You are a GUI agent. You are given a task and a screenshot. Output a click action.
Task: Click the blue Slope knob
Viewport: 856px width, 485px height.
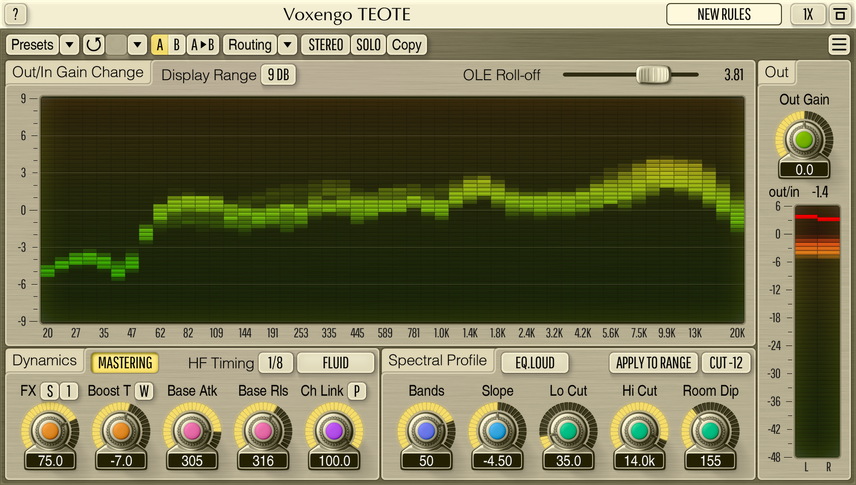497,430
